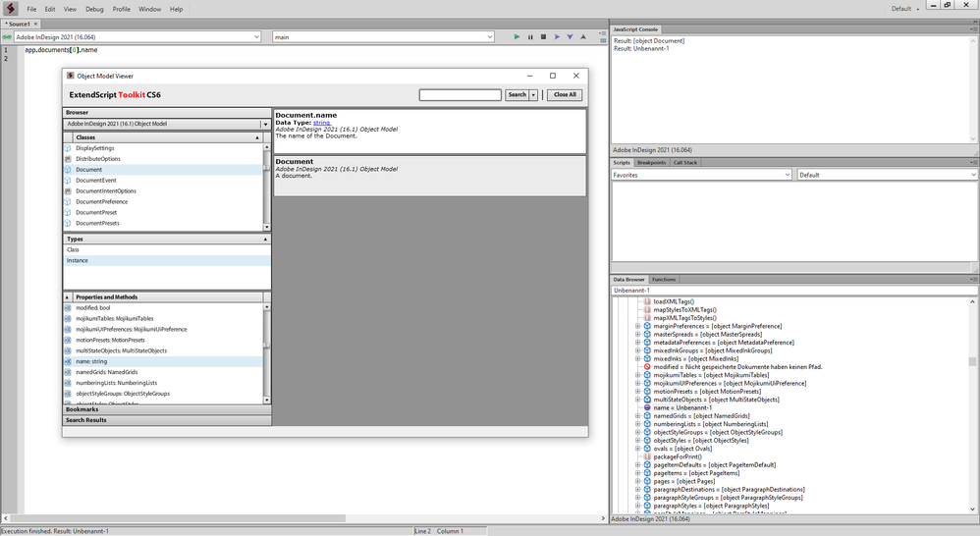Switch to the Functions tab
Screen dimensions: 980x536
point(664,279)
